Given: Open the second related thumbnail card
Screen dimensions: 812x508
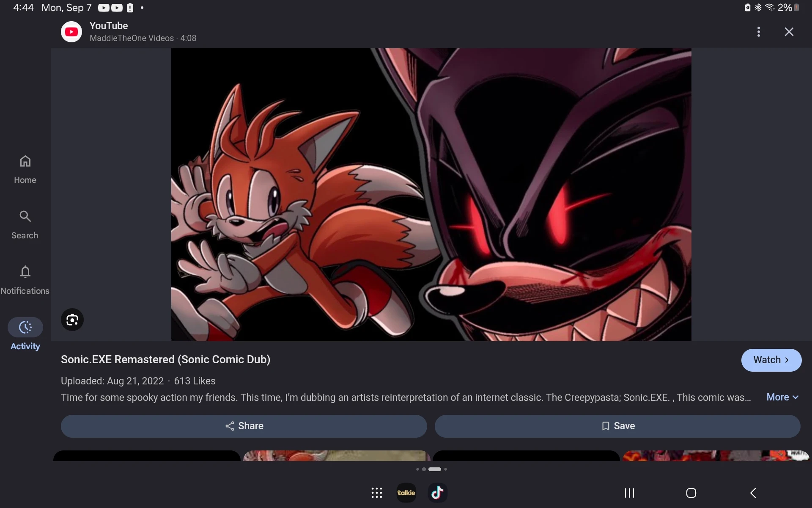Looking at the screenshot, I should (337, 456).
